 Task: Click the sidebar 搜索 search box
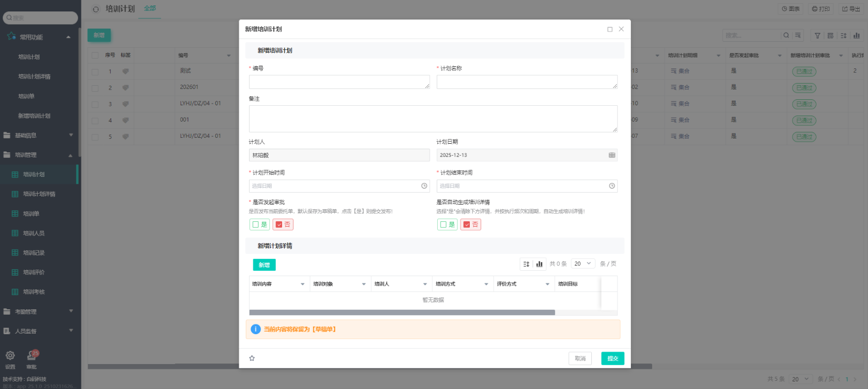(x=40, y=18)
